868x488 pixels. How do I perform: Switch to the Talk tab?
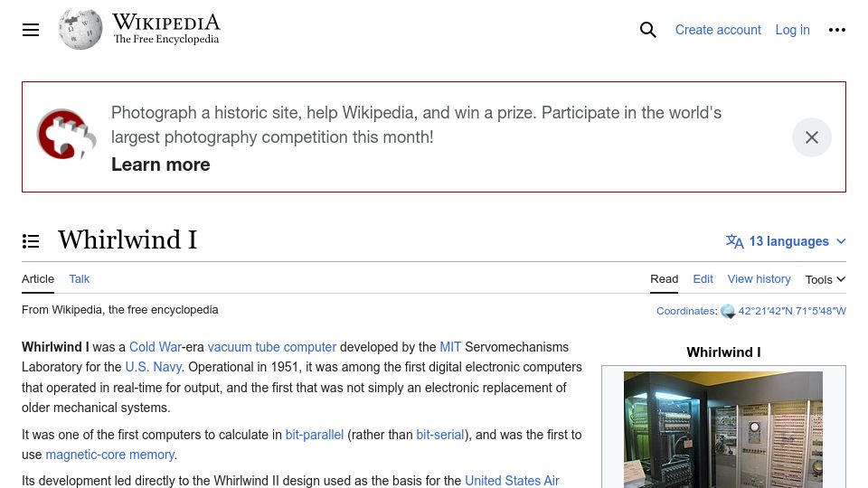(80, 279)
